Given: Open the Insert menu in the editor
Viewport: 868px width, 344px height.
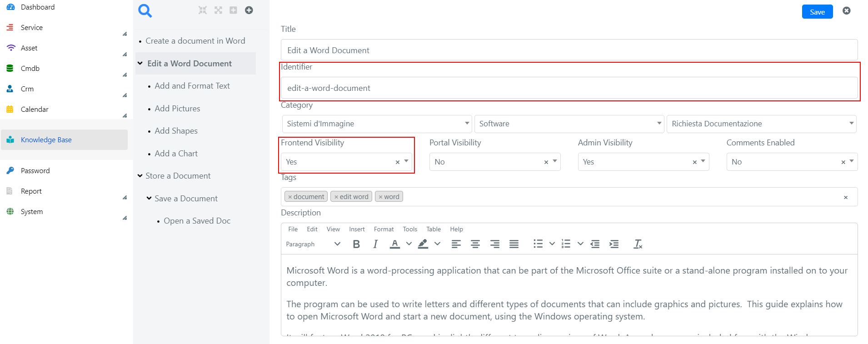Looking at the screenshot, I should tap(357, 229).
